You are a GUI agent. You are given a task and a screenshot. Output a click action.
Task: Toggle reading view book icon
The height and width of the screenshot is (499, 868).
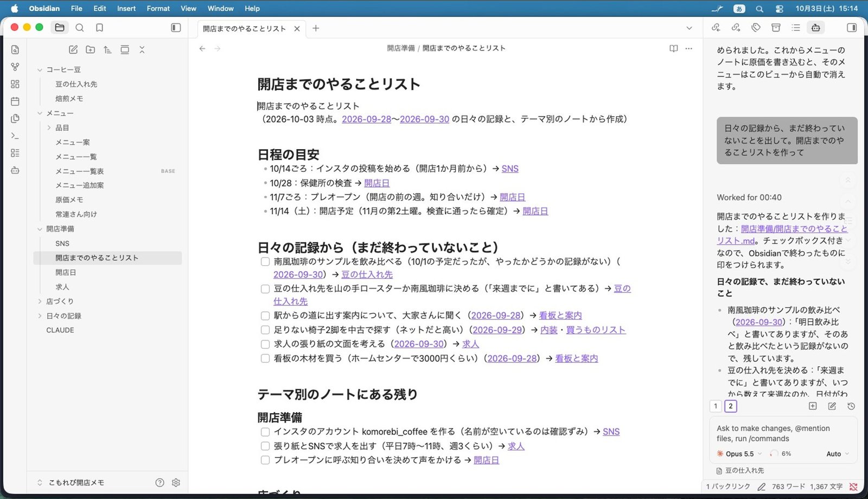674,48
